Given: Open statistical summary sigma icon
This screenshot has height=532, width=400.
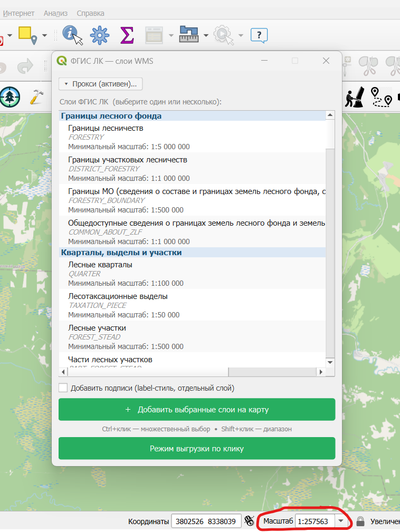Looking at the screenshot, I should click(x=127, y=35).
